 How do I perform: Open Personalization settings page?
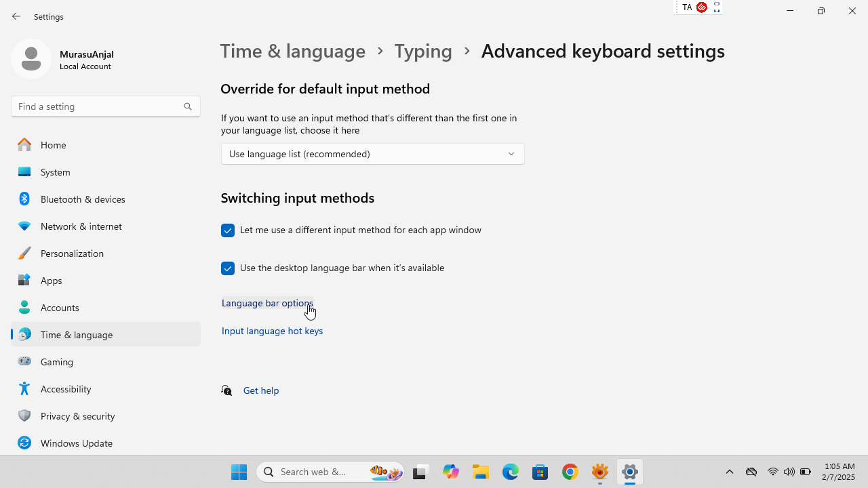tap(72, 253)
